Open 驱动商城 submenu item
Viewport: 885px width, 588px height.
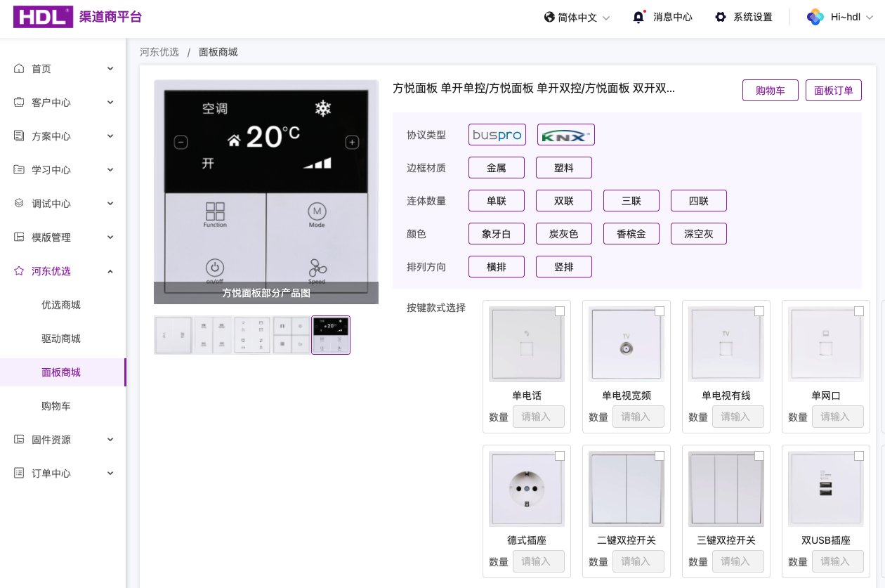click(x=63, y=339)
